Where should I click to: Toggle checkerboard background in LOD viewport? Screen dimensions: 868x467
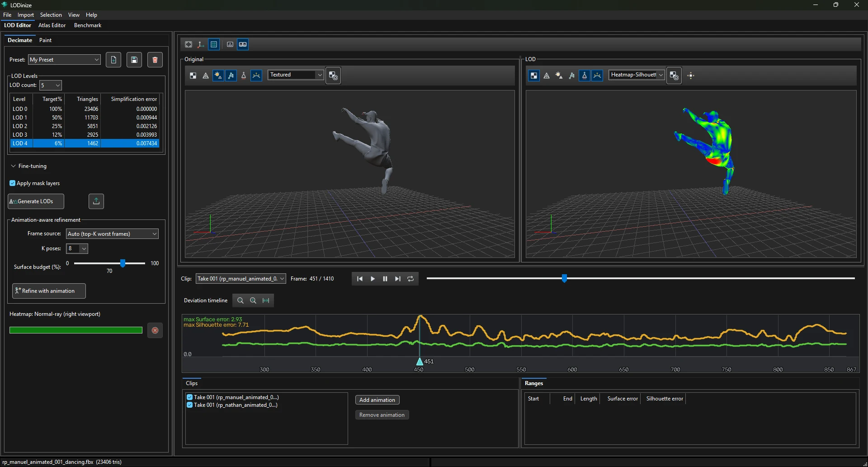pyautogui.click(x=534, y=76)
